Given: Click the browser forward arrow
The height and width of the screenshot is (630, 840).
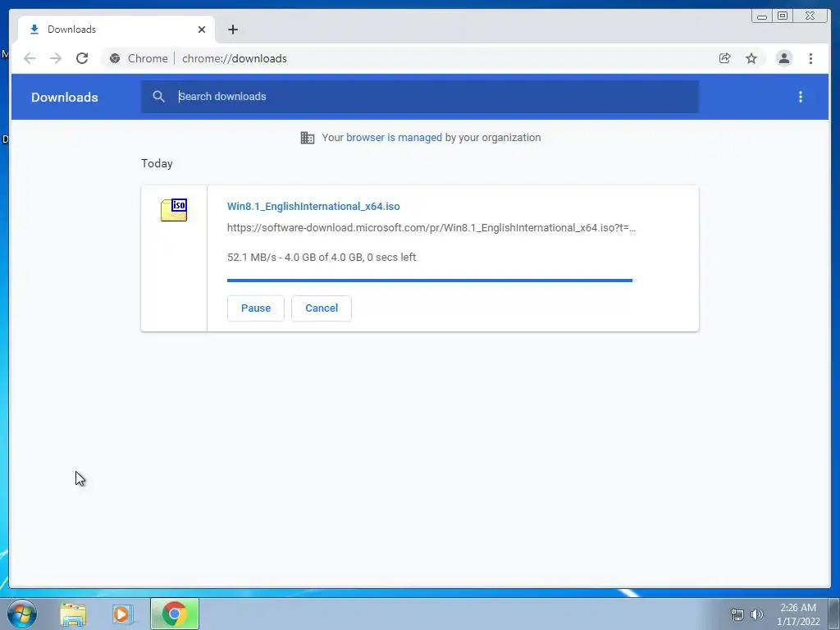Looking at the screenshot, I should [56, 58].
